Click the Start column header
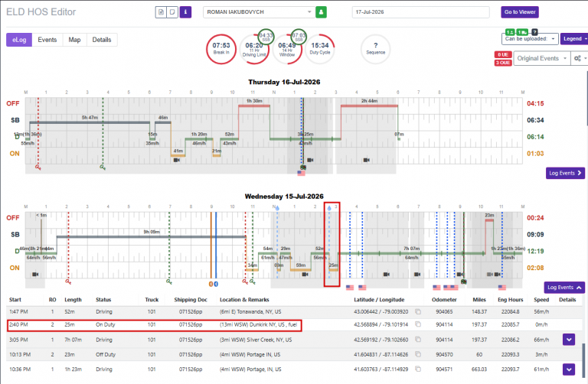 (x=15, y=300)
